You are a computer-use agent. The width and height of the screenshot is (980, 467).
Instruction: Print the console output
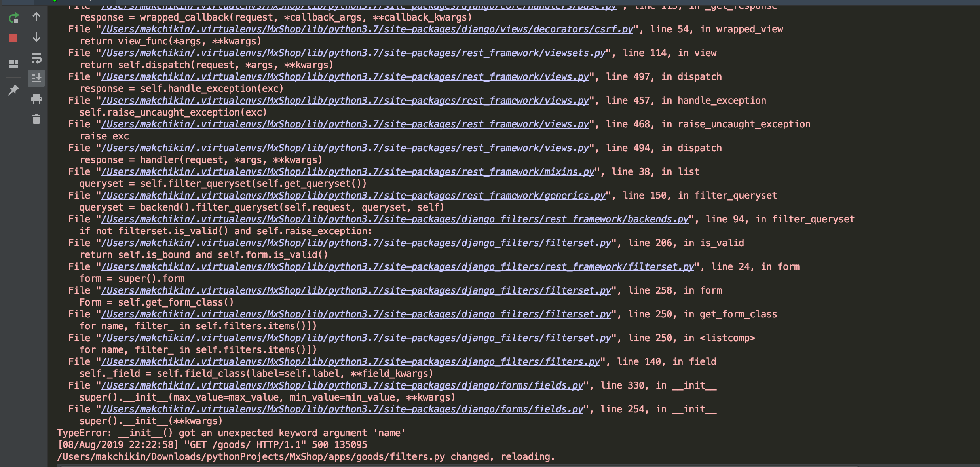pyautogui.click(x=36, y=99)
